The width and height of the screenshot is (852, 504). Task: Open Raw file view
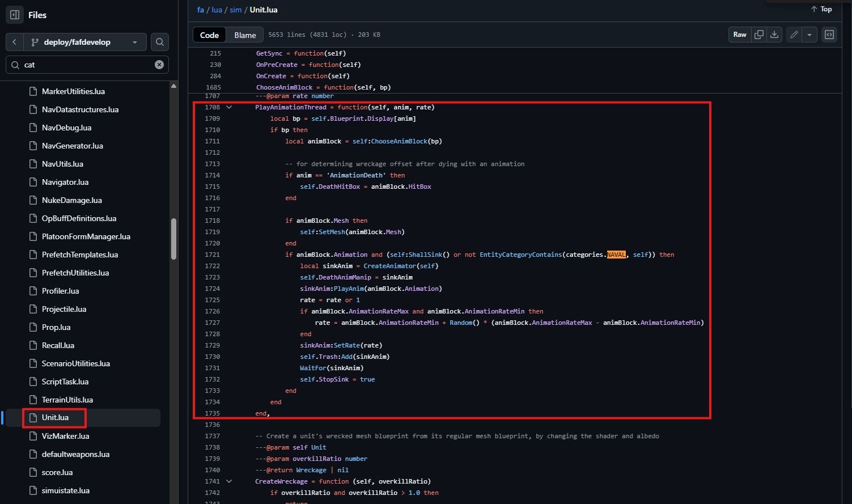tap(740, 35)
